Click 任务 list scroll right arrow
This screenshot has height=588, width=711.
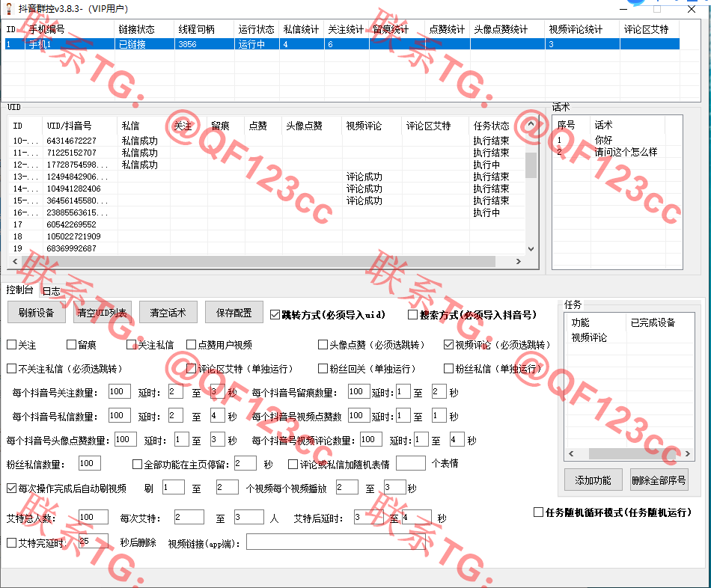(x=687, y=453)
